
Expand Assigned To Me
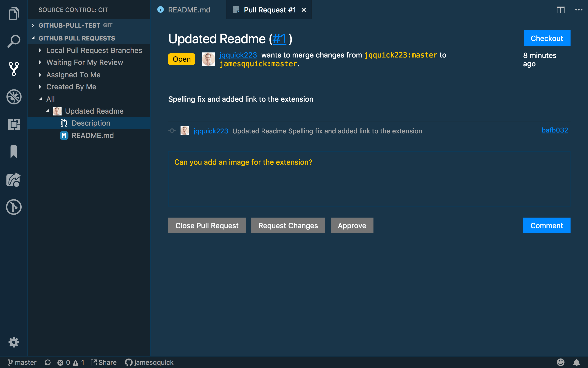point(40,75)
